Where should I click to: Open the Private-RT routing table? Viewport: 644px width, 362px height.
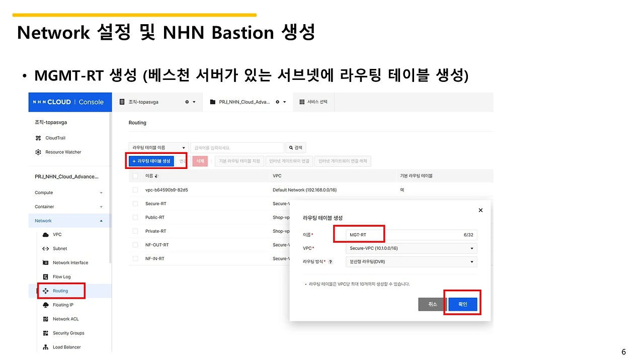click(155, 231)
